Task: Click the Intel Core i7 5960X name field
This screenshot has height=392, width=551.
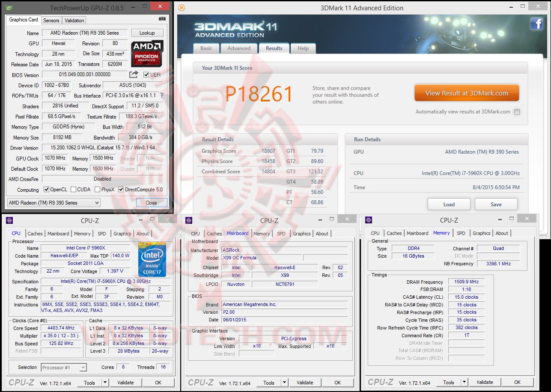Action: [x=86, y=248]
